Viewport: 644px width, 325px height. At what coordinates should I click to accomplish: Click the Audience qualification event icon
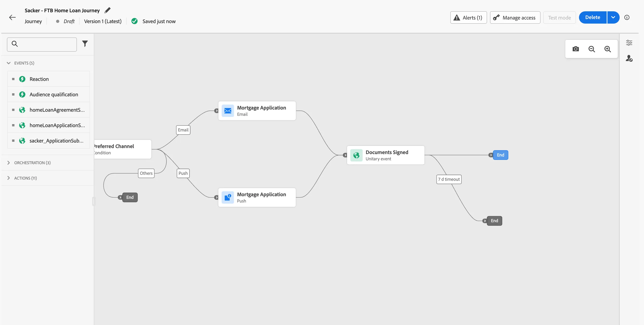coord(22,94)
